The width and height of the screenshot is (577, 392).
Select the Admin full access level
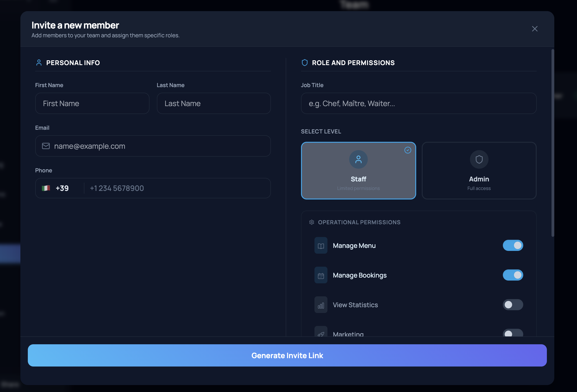479,171
